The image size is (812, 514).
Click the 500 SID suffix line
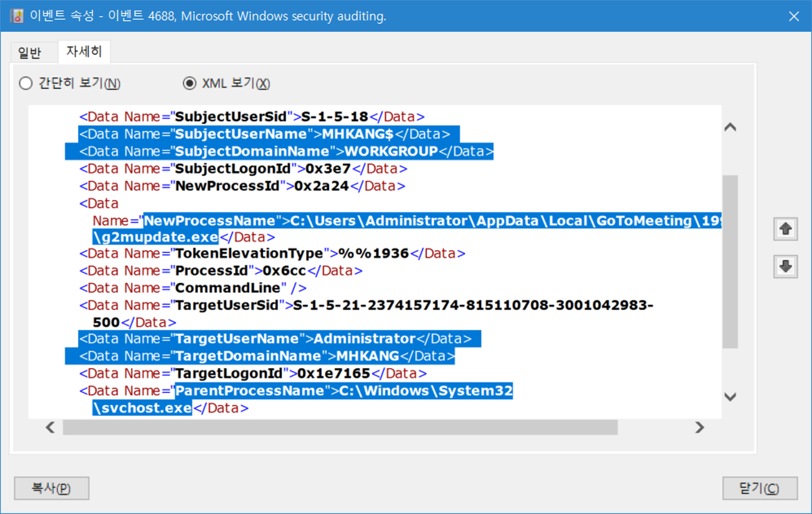click(x=134, y=323)
